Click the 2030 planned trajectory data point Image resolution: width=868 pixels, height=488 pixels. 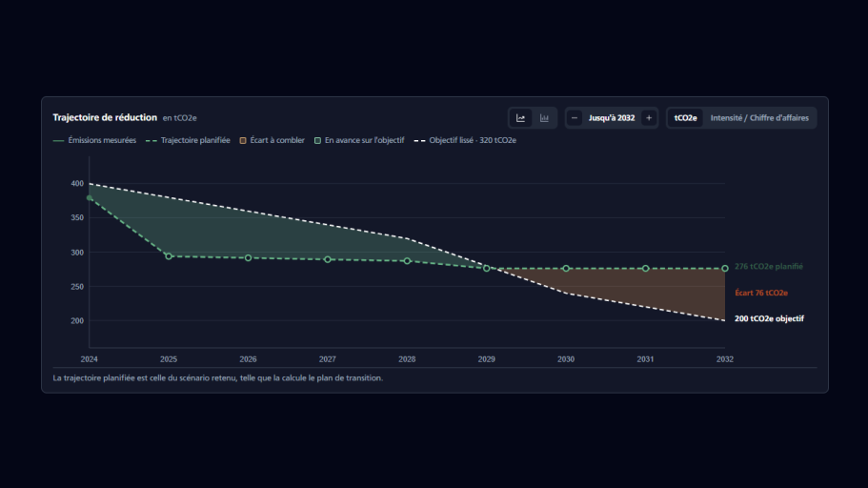tap(566, 269)
